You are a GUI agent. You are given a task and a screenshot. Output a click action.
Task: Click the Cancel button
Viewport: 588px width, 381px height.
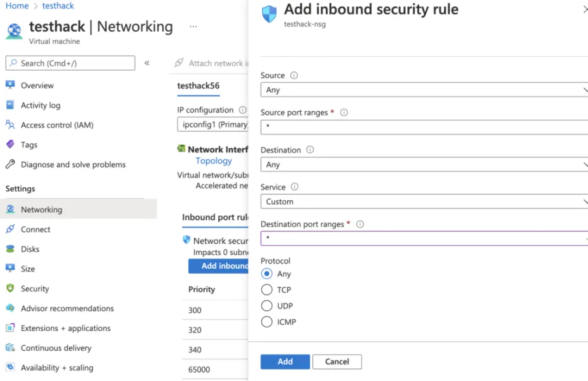[337, 361]
